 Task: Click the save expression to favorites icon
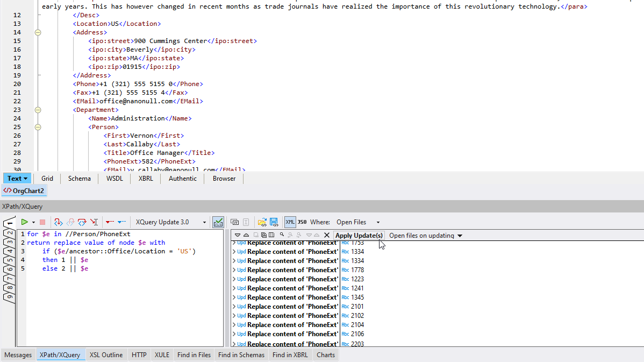coord(274,222)
